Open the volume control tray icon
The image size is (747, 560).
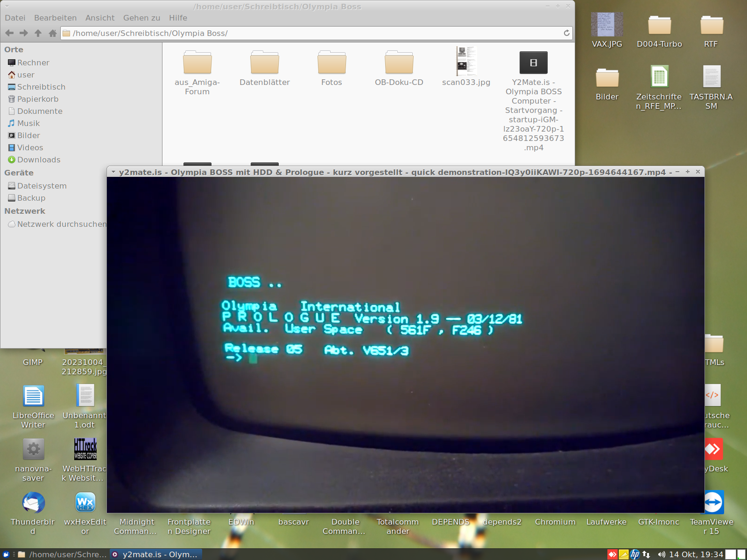tap(661, 554)
